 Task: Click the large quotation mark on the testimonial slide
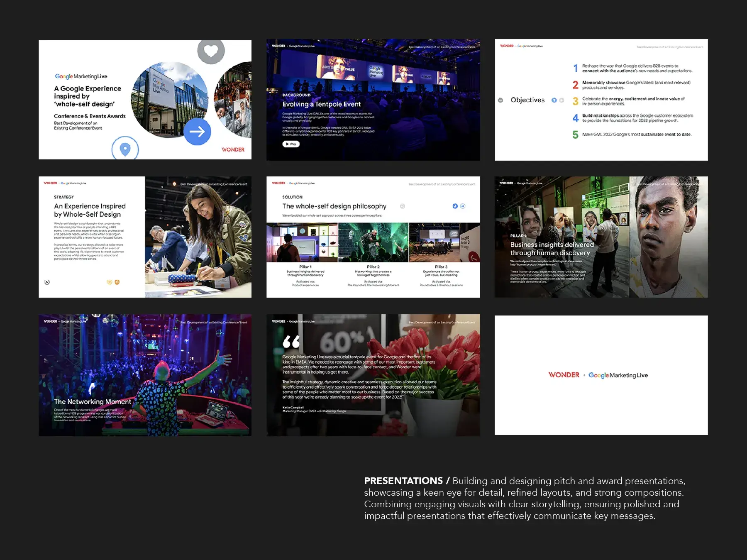pyautogui.click(x=291, y=342)
